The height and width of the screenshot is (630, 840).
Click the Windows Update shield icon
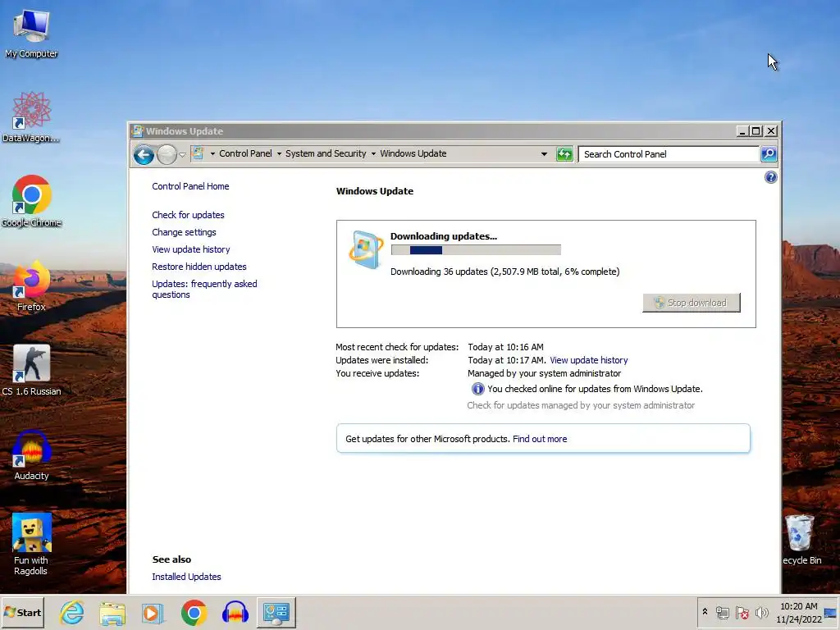366,249
